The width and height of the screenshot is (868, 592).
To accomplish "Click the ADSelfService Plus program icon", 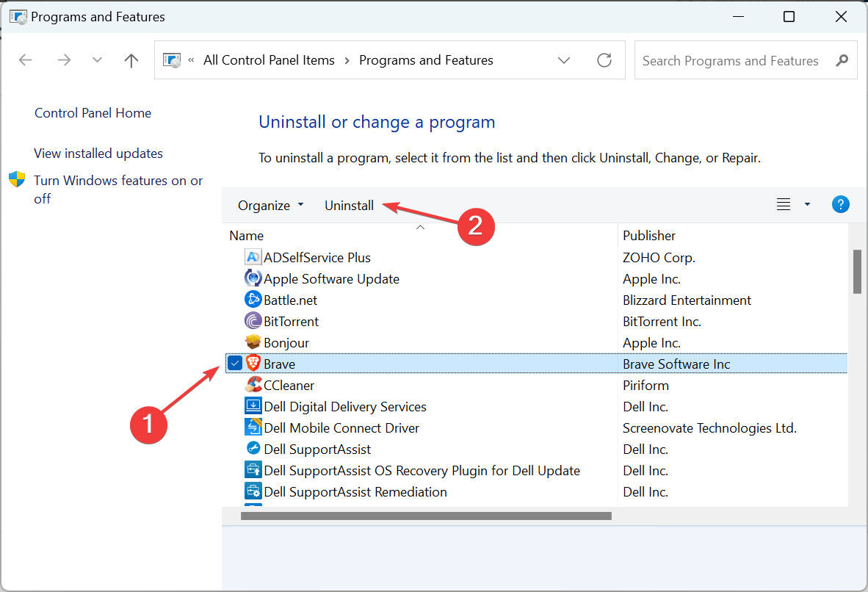I will point(253,258).
